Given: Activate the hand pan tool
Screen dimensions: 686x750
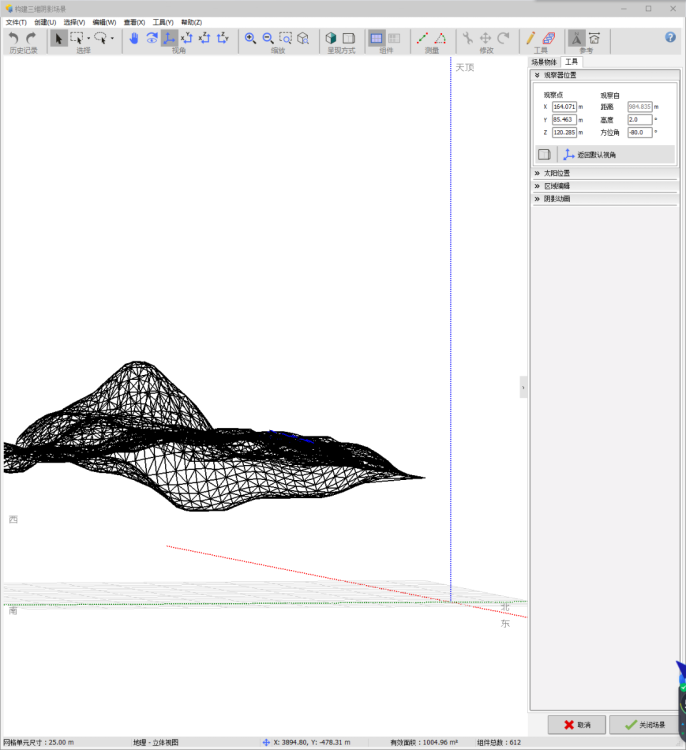Looking at the screenshot, I should click(x=133, y=38).
